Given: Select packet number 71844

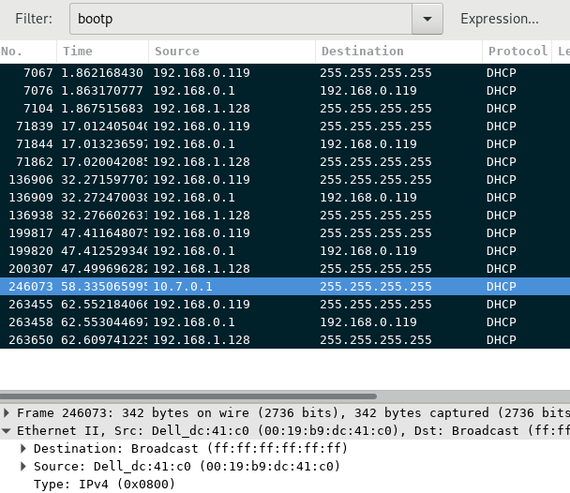Looking at the screenshot, I should (x=285, y=144).
